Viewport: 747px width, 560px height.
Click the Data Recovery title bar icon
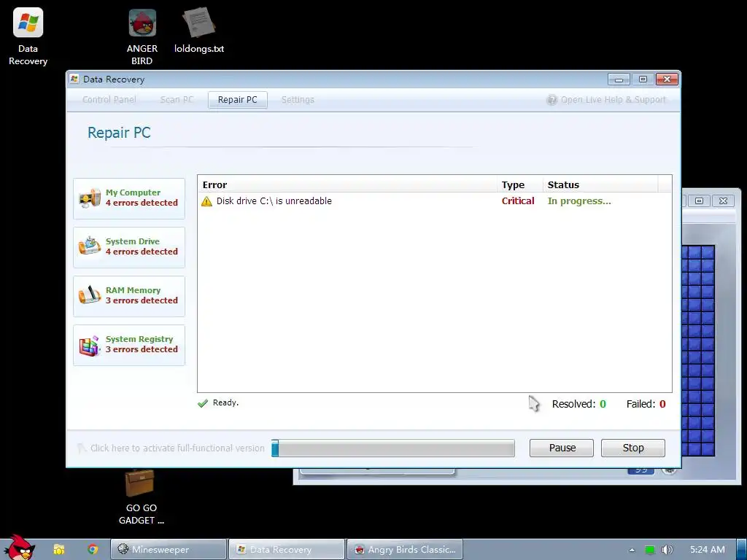click(74, 79)
